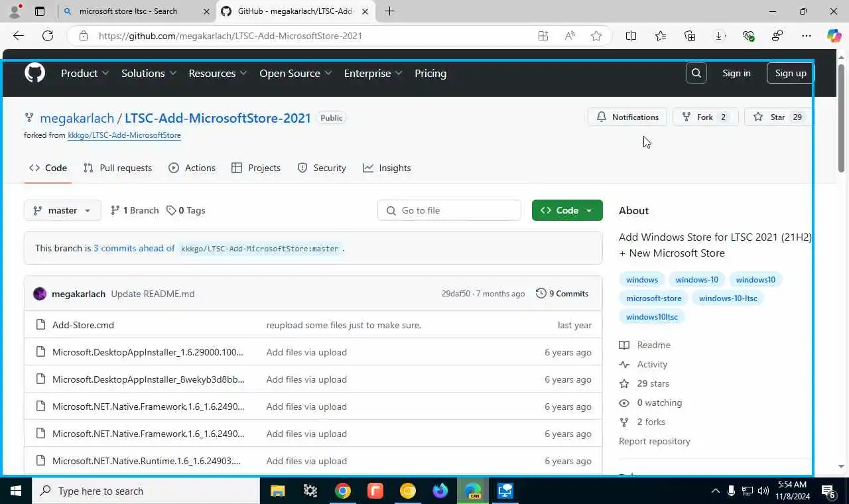This screenshot has width=849, height=504.
Task: Open the Open Source dropdown menu
Action: point(295,73)
